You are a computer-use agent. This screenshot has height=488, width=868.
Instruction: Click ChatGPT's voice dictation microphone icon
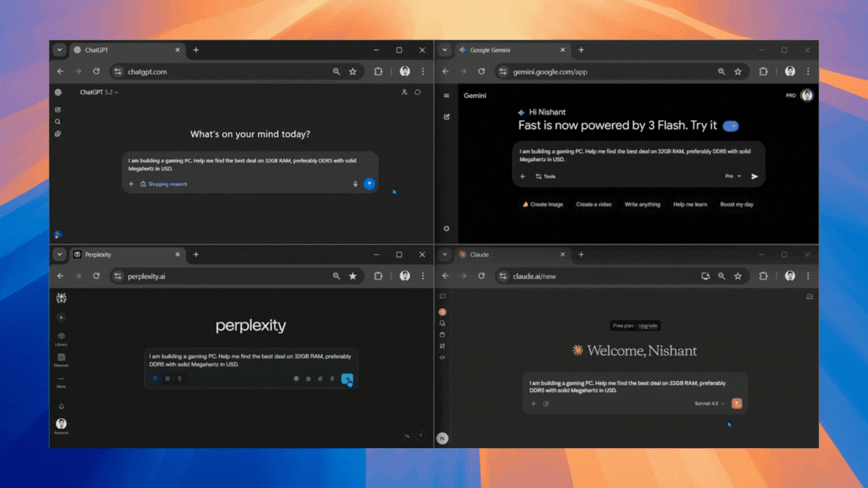pyautogui.click(x=356, y=184)
